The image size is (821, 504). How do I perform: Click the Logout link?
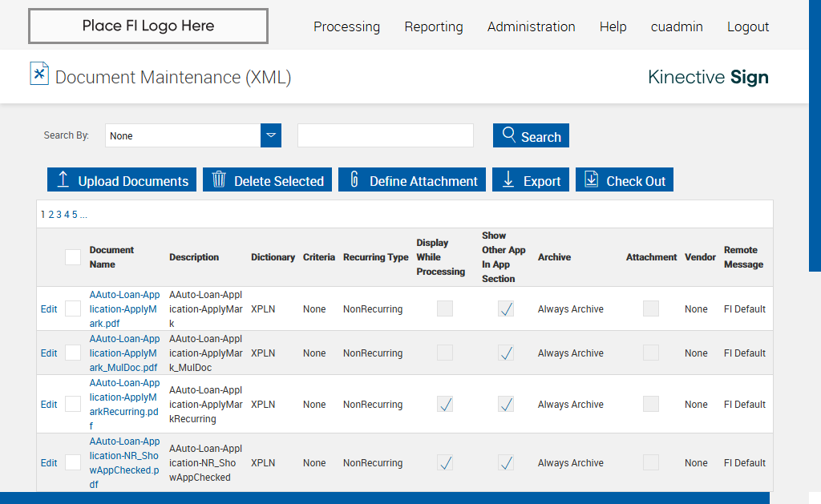[747, 27]
